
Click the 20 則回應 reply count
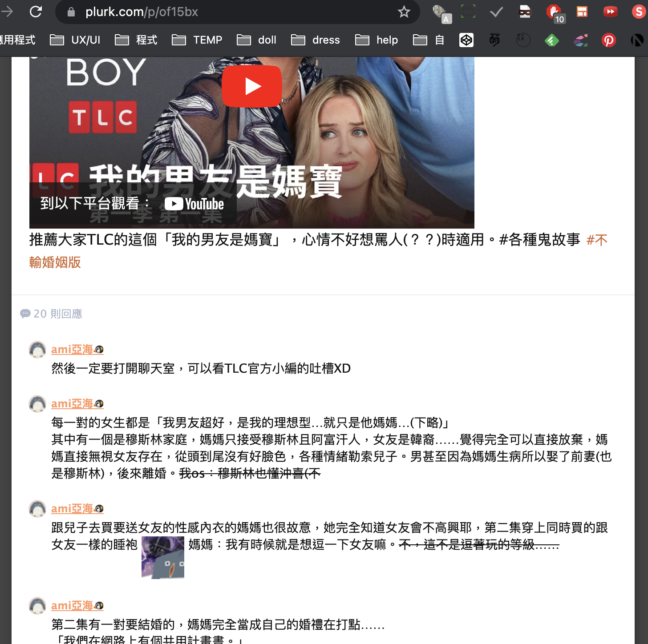58,314
